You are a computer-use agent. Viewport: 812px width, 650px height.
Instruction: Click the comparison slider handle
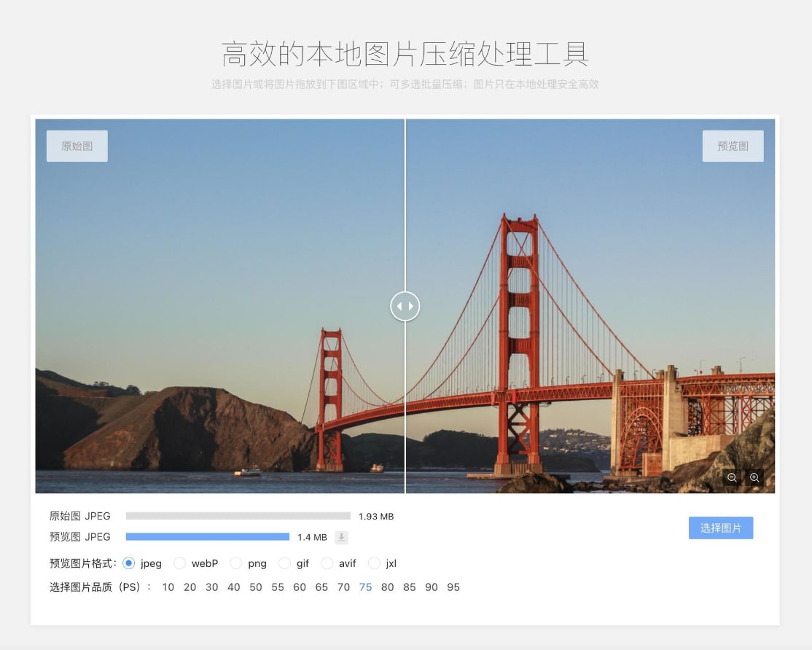click(x=405, y=306)
